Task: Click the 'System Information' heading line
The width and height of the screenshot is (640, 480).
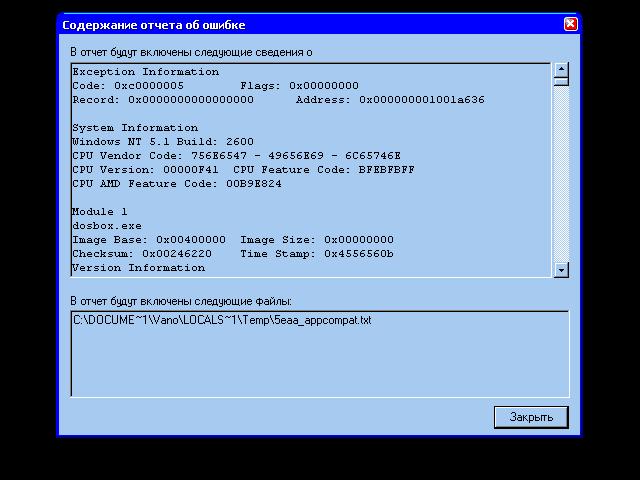Action: [135, 128]
